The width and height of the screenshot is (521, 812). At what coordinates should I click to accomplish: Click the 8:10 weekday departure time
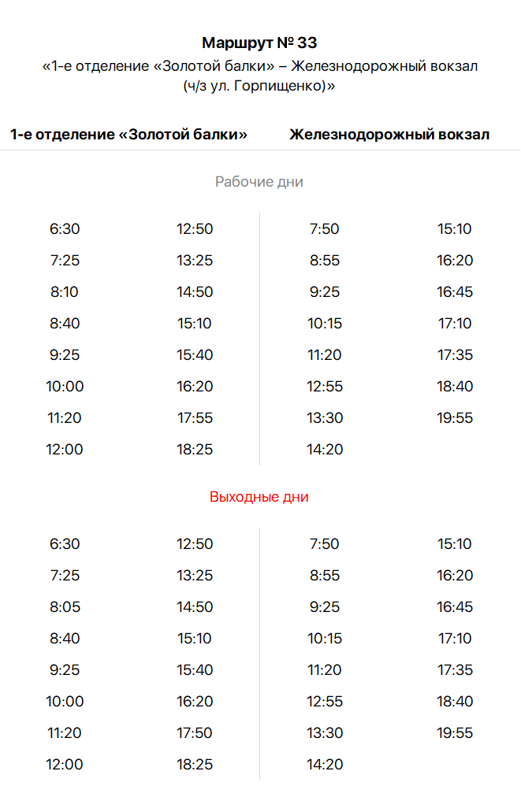point(65,292)
